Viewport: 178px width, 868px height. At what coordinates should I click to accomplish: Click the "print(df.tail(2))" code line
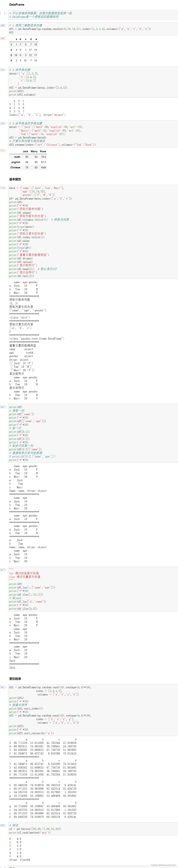click(x=22, y=276)
